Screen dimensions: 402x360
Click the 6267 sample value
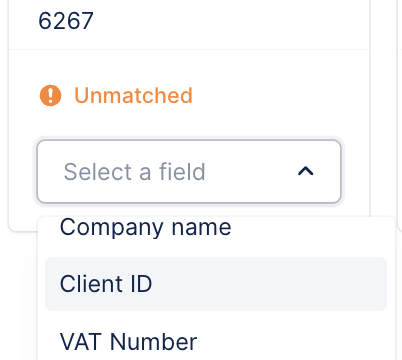click(x=66, y=21)
